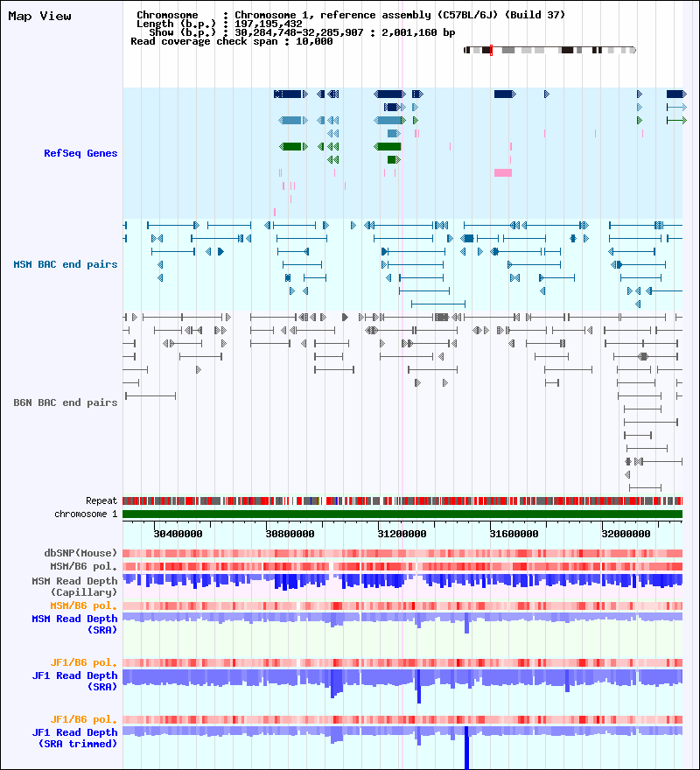Click the chromosome ideogram overview bar

(549, 50)
